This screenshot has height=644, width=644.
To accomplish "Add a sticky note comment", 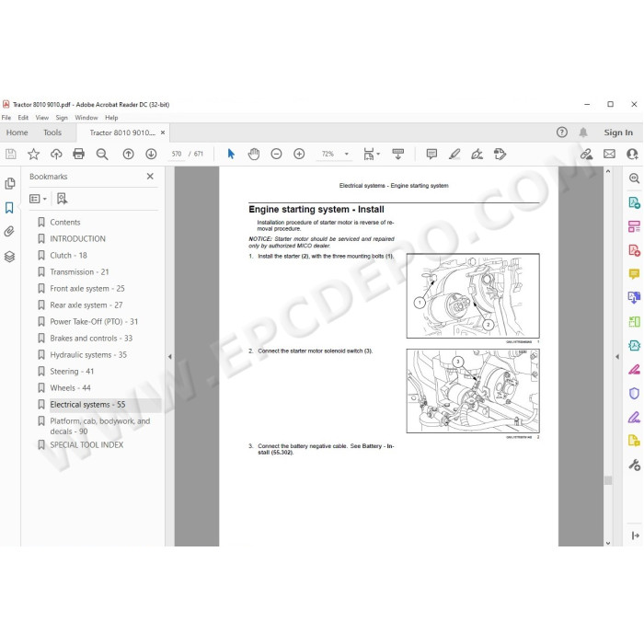I will pos(431,154).
